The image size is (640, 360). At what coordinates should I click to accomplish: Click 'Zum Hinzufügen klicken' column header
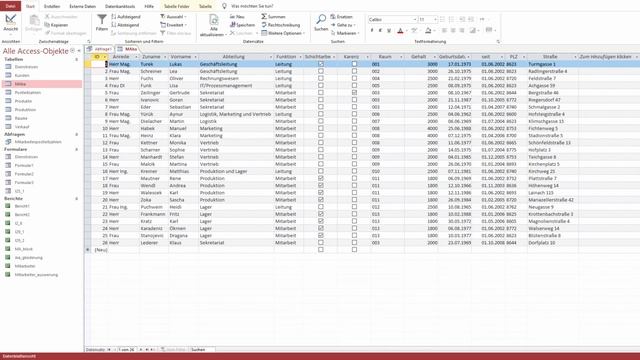pos(606,57)
